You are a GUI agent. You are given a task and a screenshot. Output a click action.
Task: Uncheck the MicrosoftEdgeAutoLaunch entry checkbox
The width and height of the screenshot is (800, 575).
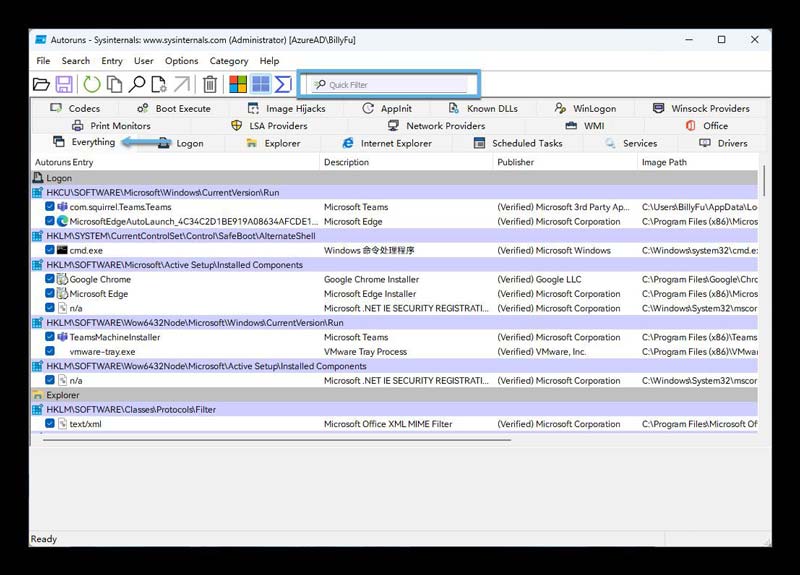(49, 221)
